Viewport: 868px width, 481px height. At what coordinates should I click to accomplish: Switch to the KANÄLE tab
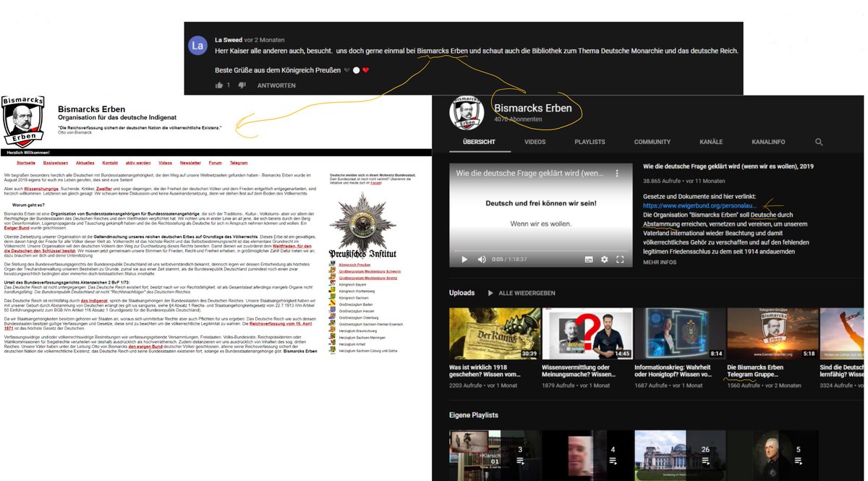pos(711,142)
